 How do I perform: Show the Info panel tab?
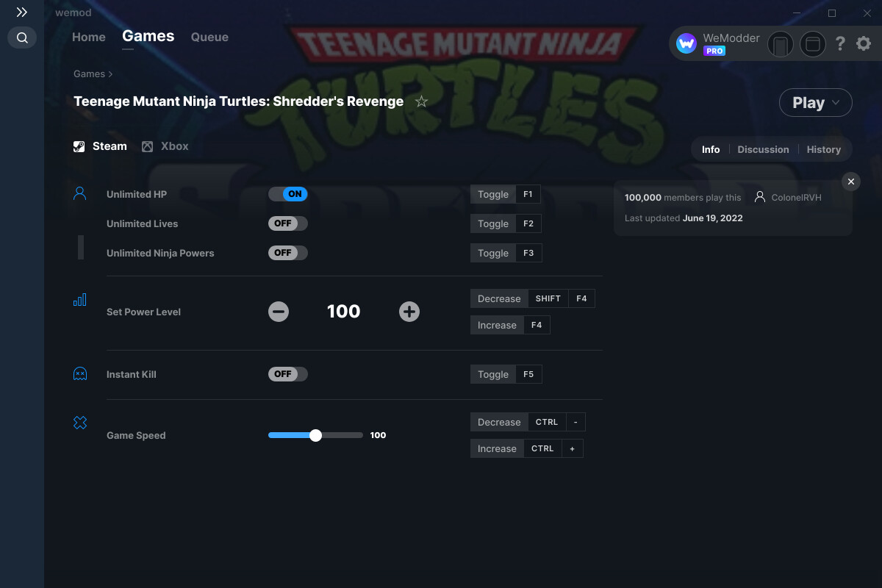(711, 149)
